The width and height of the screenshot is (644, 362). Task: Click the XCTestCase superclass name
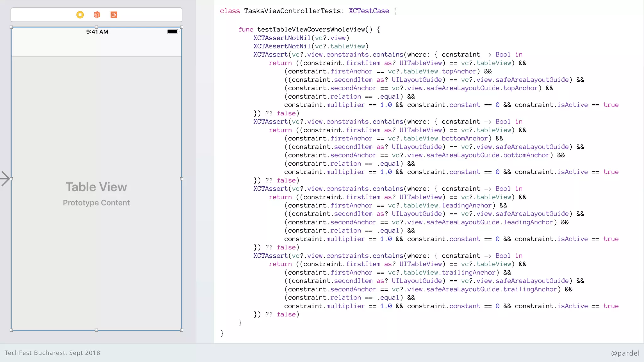coord(369,11)
